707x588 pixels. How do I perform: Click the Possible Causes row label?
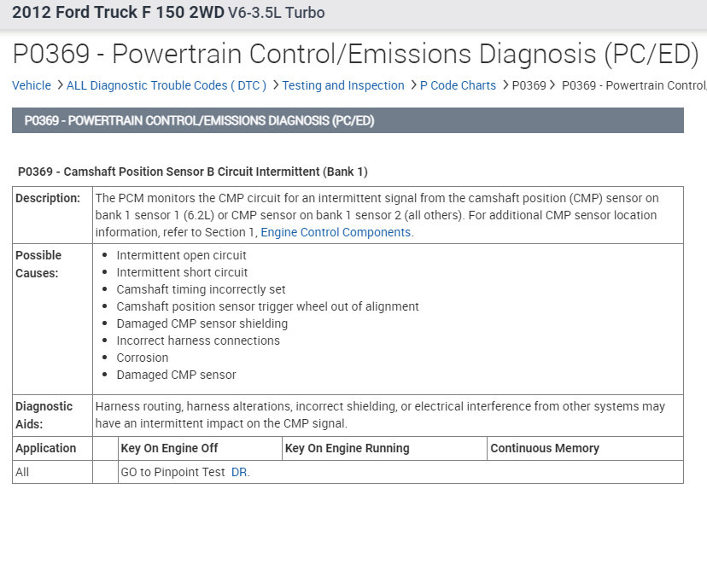(x=39, y=264)
